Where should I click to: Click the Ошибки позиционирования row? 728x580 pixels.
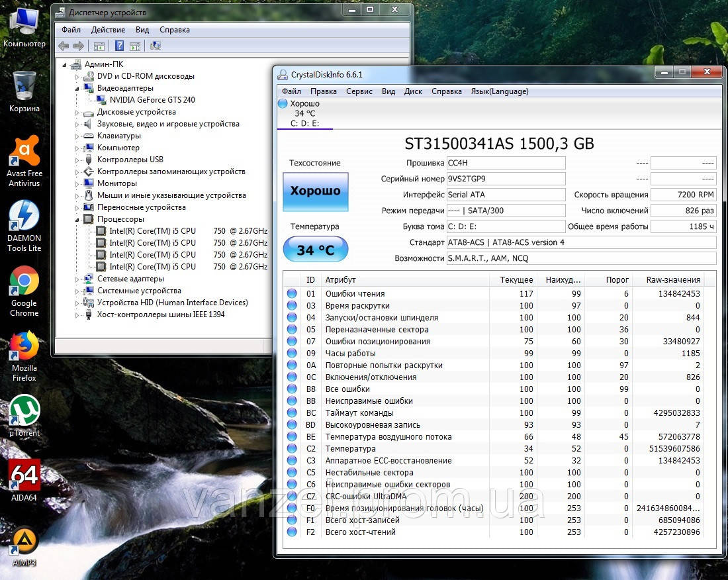click(x=494, y=342)
